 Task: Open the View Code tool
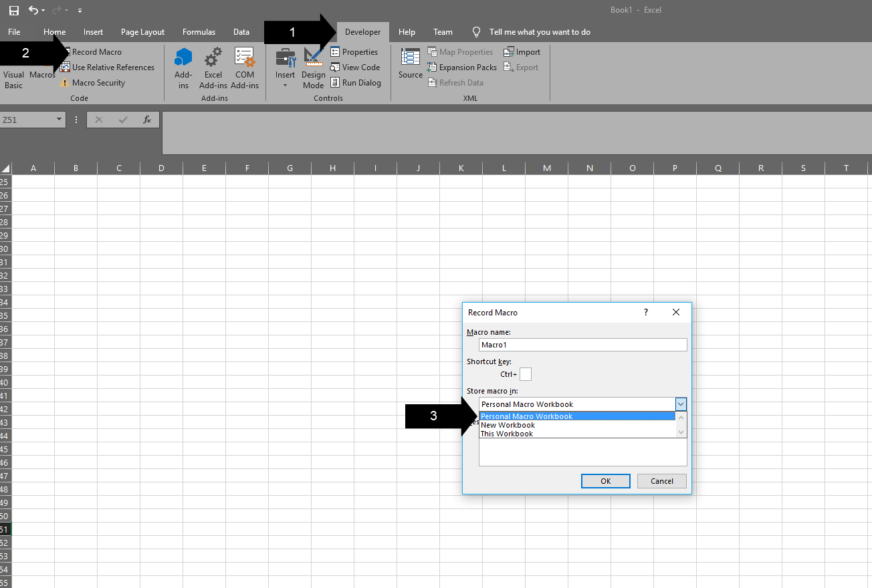pos(355,67)
